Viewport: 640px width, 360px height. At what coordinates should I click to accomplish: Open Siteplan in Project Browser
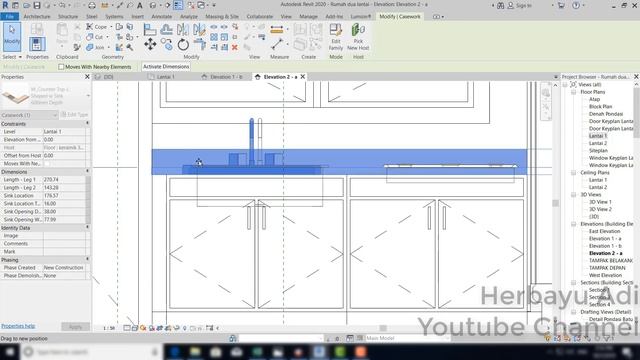pos(598,151)
